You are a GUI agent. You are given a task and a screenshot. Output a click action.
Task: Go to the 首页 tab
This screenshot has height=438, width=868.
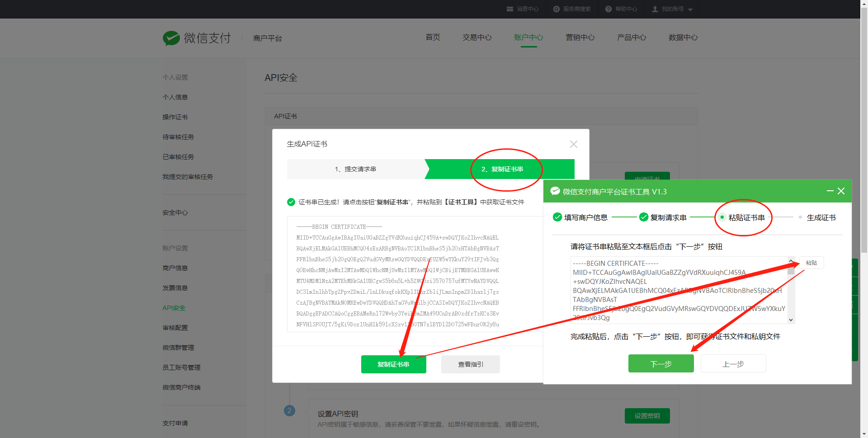433,38
